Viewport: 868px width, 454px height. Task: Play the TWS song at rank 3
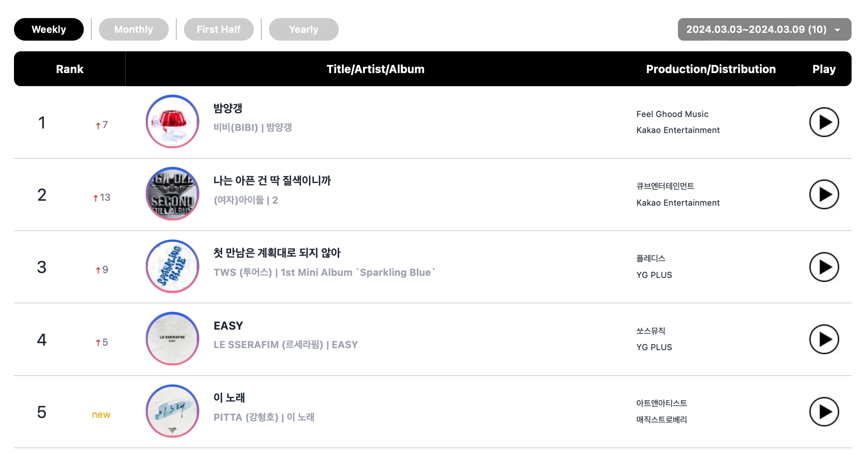pos(824,267)
